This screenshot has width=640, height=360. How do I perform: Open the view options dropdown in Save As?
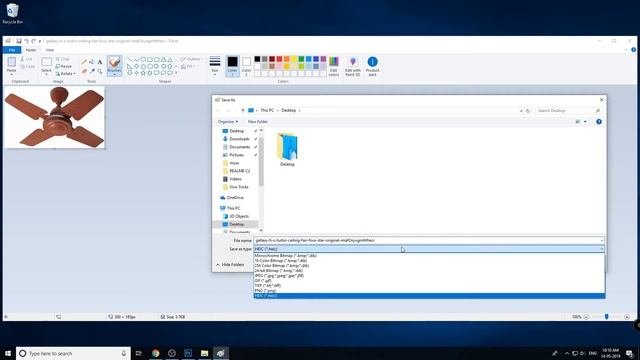click(585, 122)
